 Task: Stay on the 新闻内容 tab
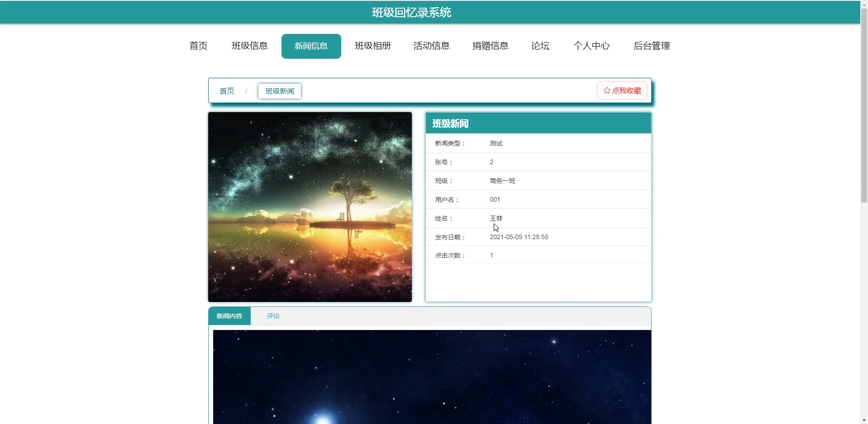coord(229,316)
